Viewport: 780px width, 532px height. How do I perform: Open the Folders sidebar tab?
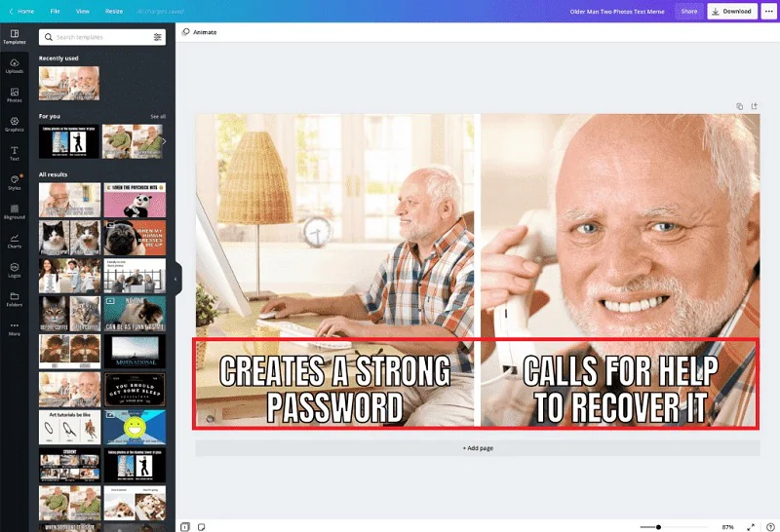15,299
